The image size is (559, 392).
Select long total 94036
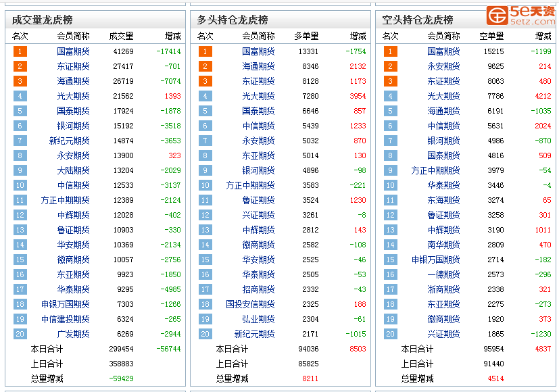pos(308,349)
